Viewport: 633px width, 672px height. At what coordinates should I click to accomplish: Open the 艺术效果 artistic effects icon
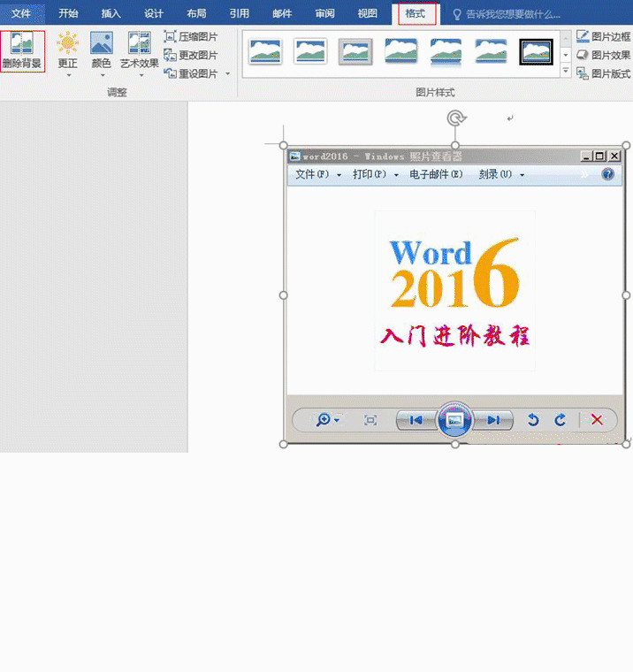tap(140, 42)
